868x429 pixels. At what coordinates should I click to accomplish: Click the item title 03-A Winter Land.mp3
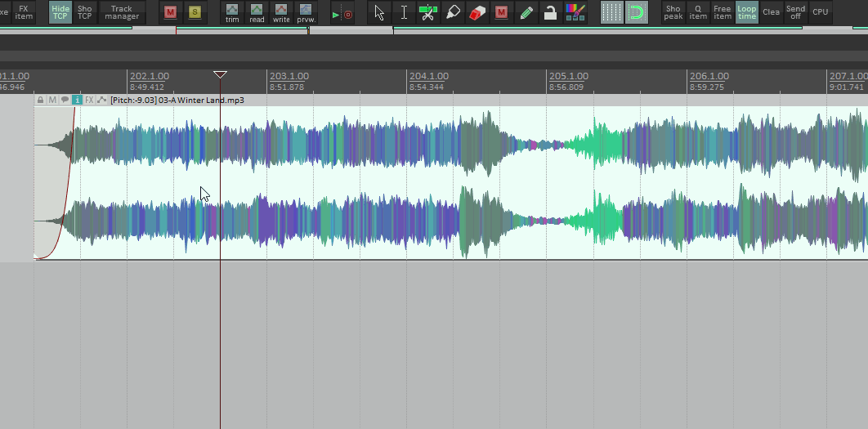point(202,101)
